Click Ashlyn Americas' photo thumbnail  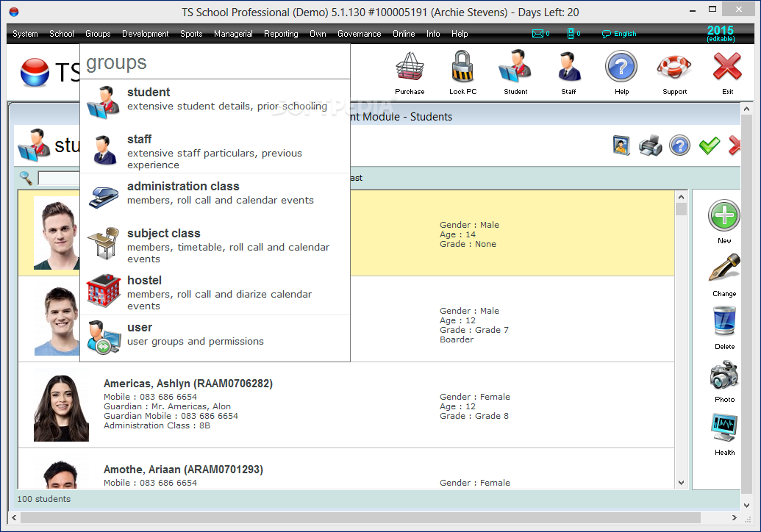61,406
